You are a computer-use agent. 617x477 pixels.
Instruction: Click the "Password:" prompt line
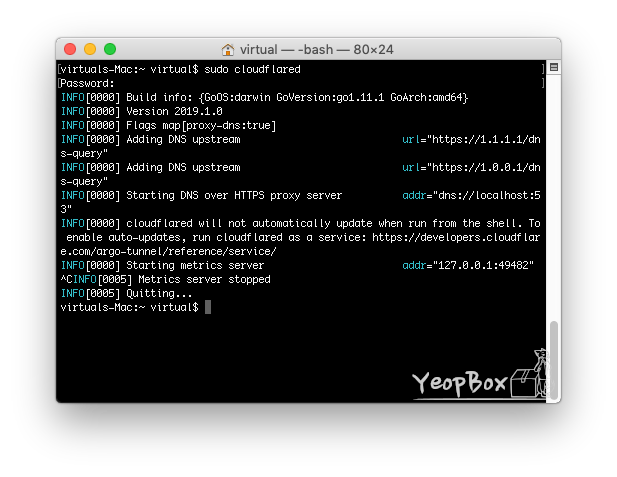point(87,83)
